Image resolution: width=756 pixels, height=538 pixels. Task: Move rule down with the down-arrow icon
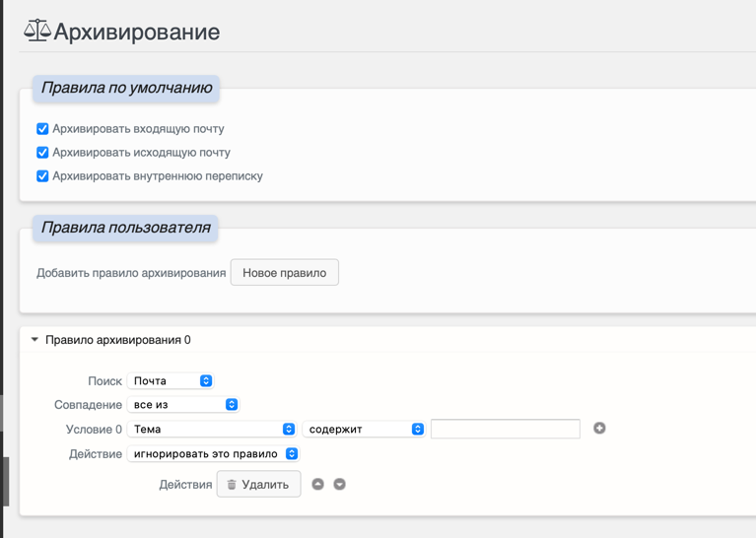tap(340, 485)
